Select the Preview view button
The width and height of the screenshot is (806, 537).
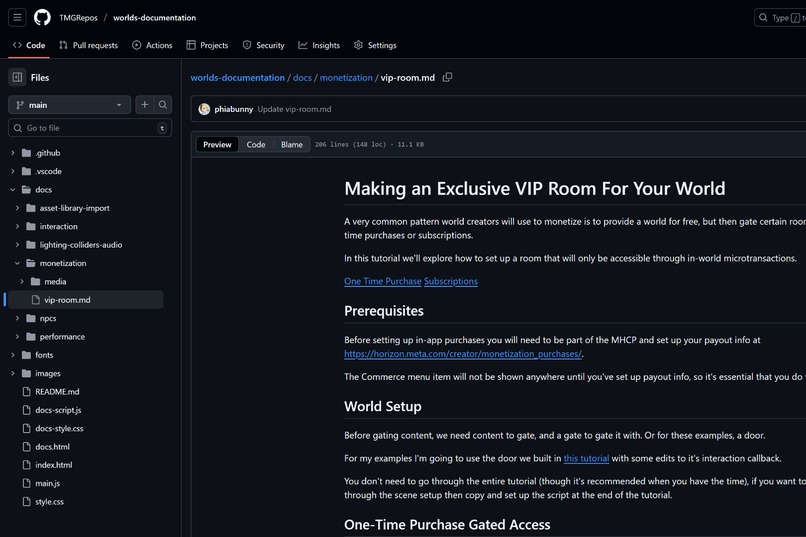[x=217, y=144]
